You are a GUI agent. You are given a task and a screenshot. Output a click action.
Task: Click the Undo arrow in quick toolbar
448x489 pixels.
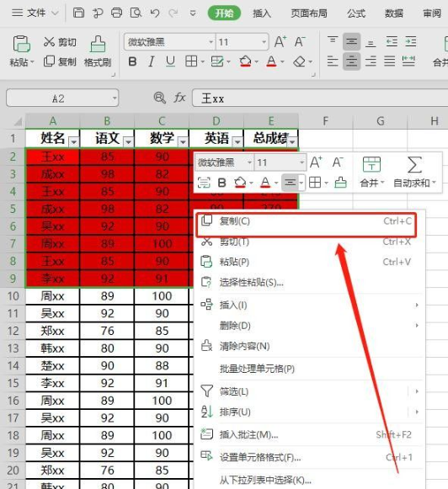[x=155, y=13]
